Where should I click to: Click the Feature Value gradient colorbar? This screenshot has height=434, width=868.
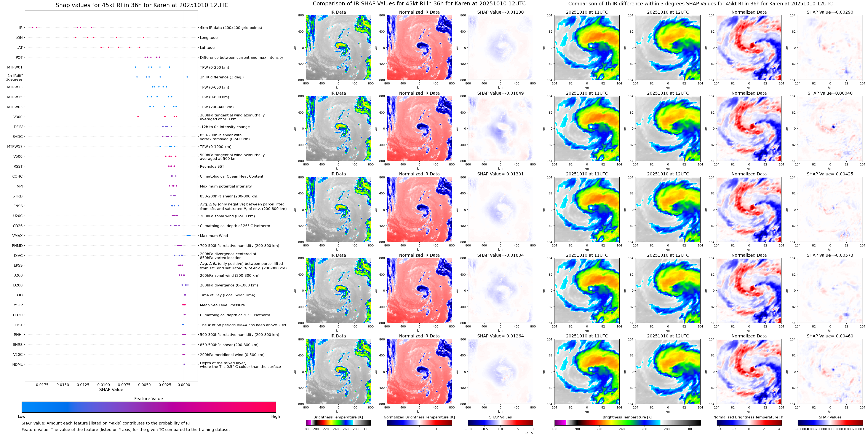[148, 407]
